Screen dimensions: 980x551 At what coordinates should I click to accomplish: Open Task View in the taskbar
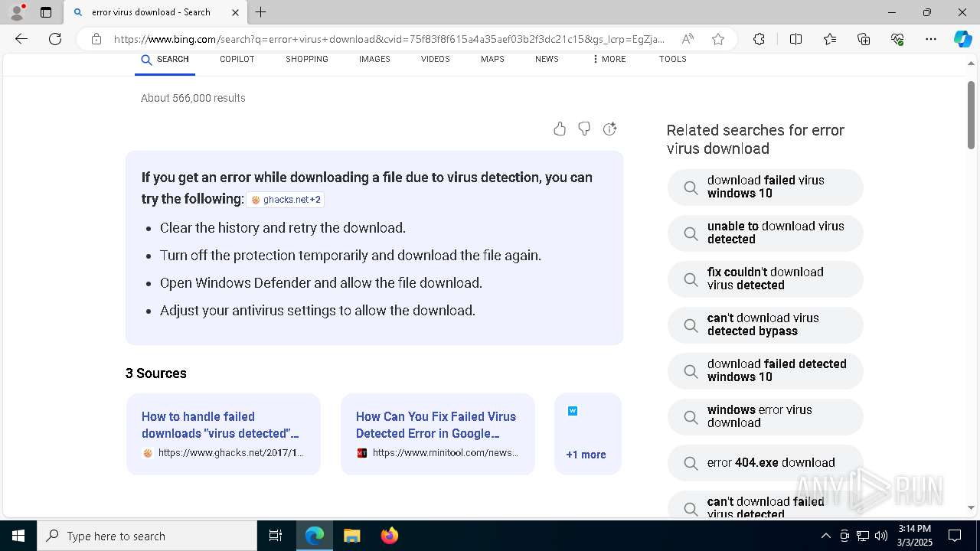276,536
